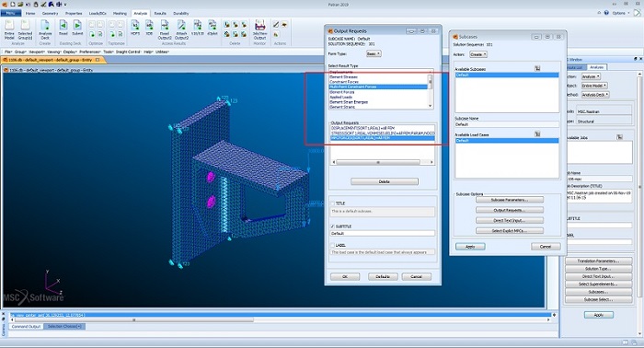Open the Form Type Basic dropdown
Image resolution: width=644 pixels, height=348 pixels.
tap(374, 53)
